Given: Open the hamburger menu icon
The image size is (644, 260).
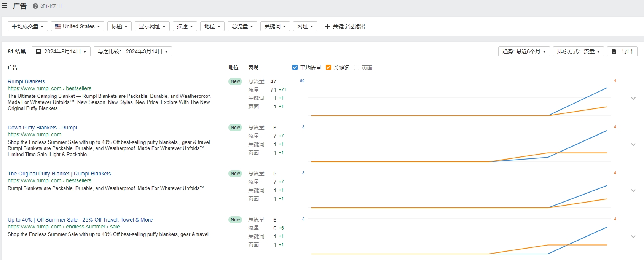Looking at the screenshot, I should click(x=4, y=6).
